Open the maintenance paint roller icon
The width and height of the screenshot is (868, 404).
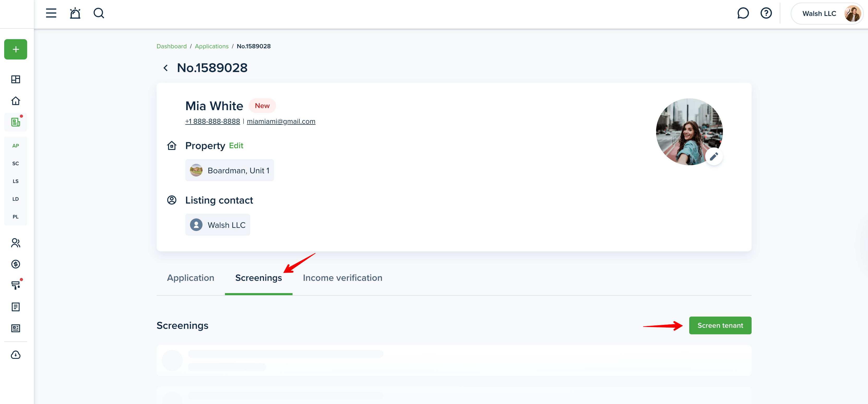click(x=15, y=286)
